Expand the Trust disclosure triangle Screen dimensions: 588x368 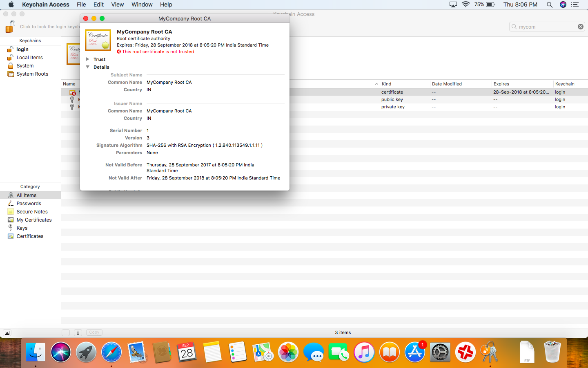[87, 59]
